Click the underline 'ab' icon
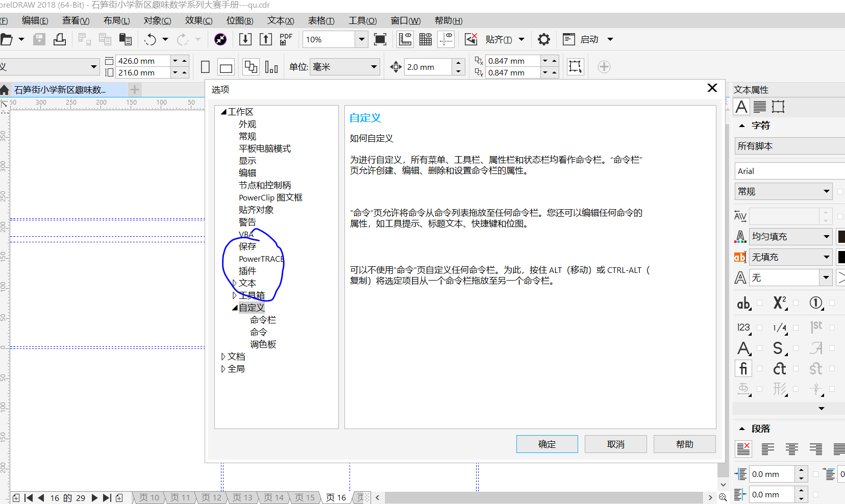This screenshot has width=845, height=504. [x=744, y=304]
